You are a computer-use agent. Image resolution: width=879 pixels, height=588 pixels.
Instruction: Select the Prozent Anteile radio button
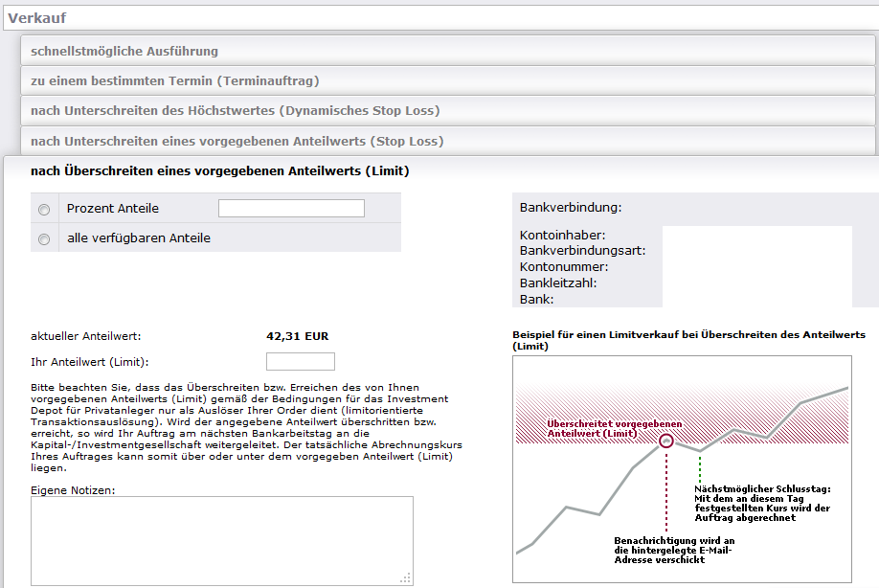click(44, 210)
